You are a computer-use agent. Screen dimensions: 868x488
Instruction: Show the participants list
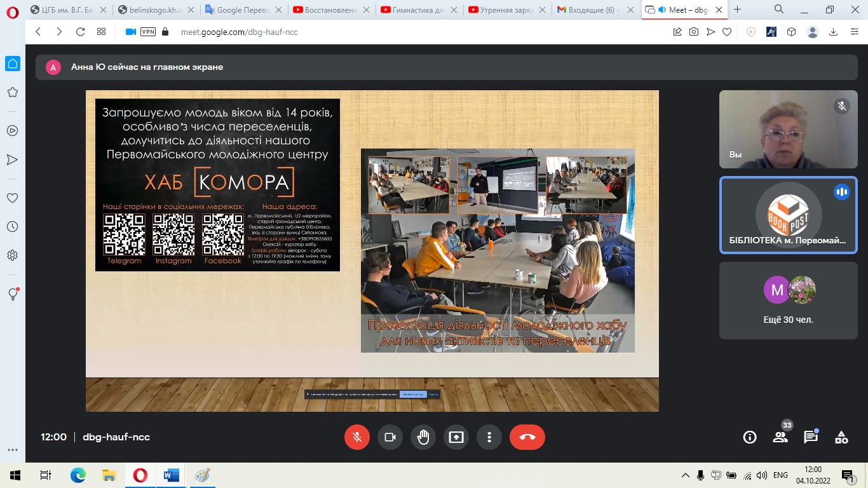780,437
